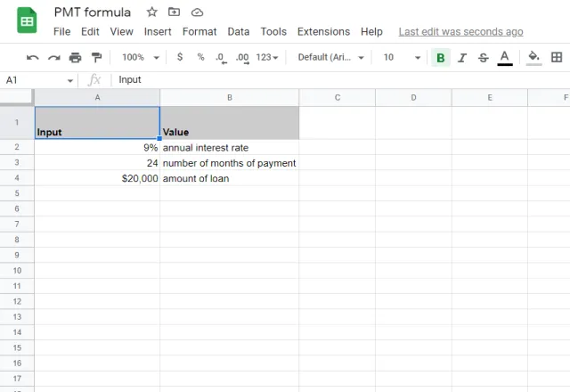Toggle strikethrough formatting

pos(483,57)
